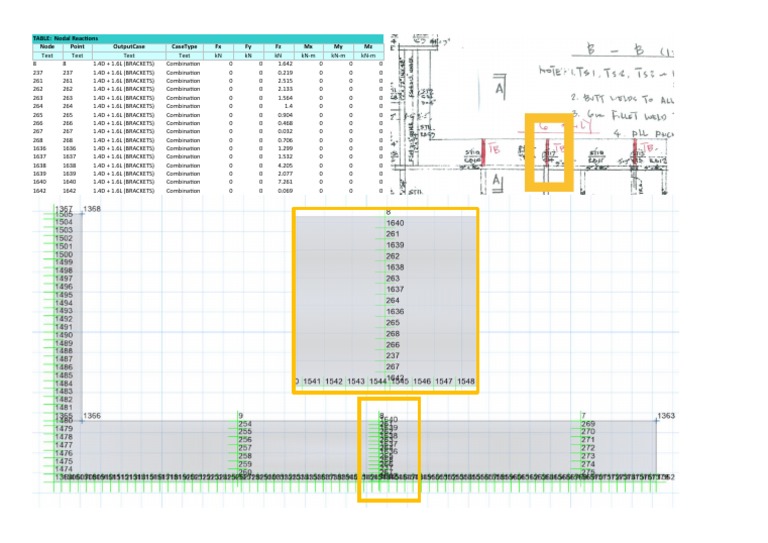Select node 7 near the right end
This screenshot has width=768, height=543.
(x=583, y=415)
